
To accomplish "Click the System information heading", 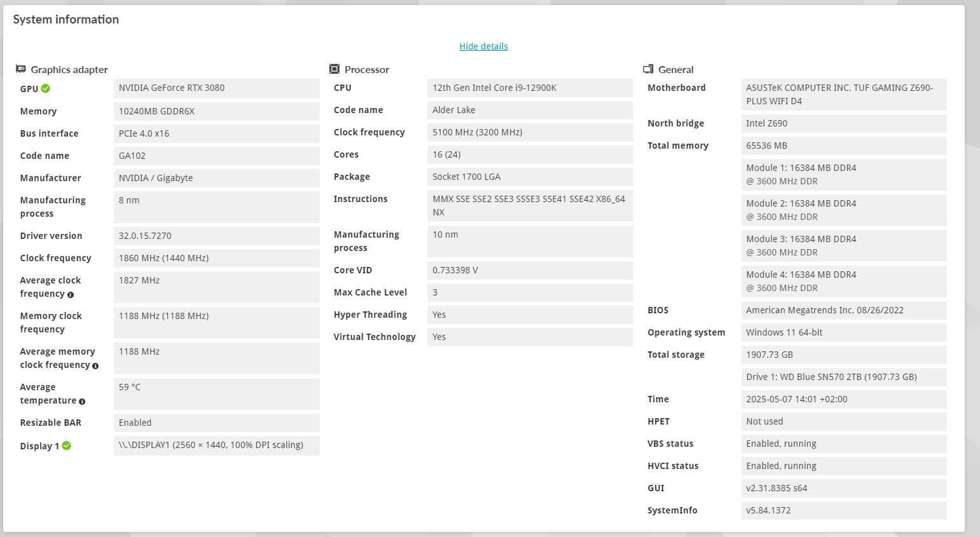I will click(x=66, y=20).
